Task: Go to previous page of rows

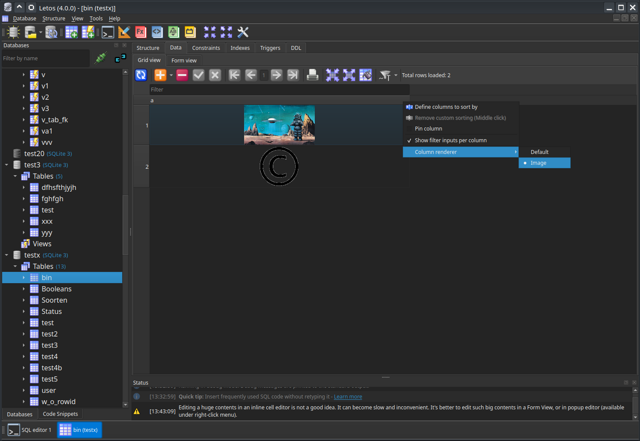Action: 251,75
